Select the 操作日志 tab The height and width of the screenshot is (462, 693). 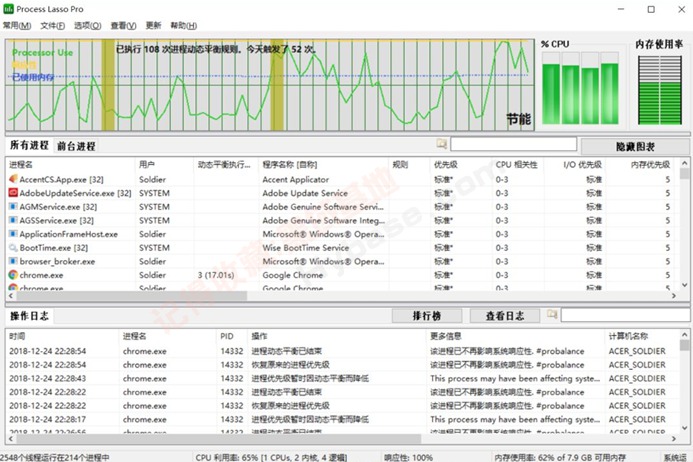[29, 316]
